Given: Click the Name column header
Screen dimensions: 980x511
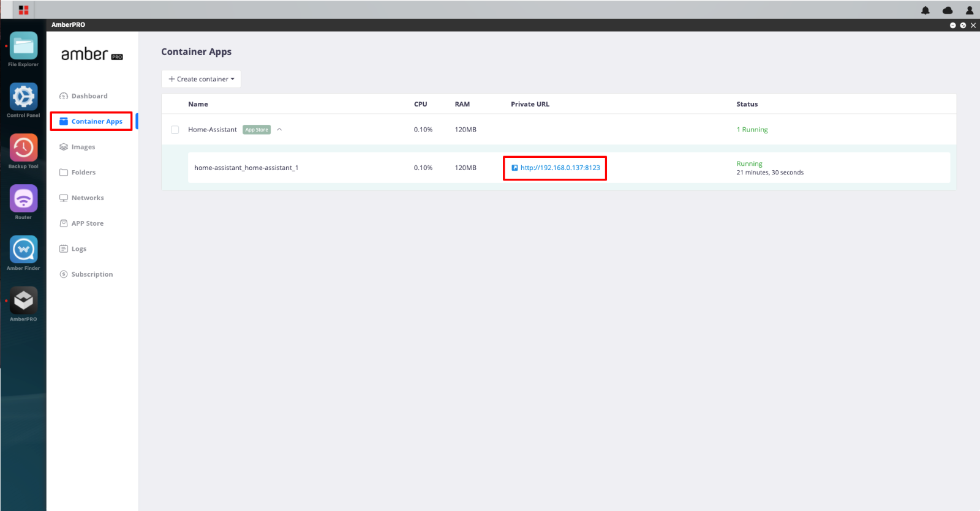Looking at the screenshot, I should tap(198, 104).
